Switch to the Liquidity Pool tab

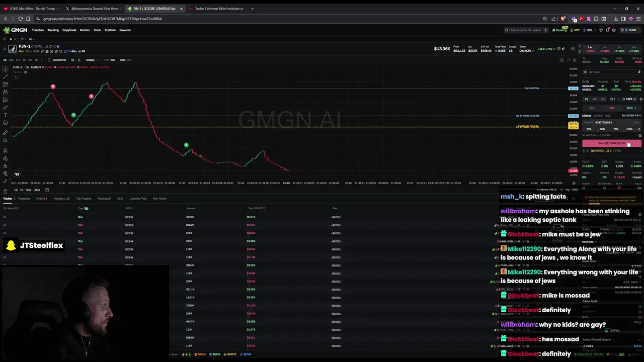(138, 199)
